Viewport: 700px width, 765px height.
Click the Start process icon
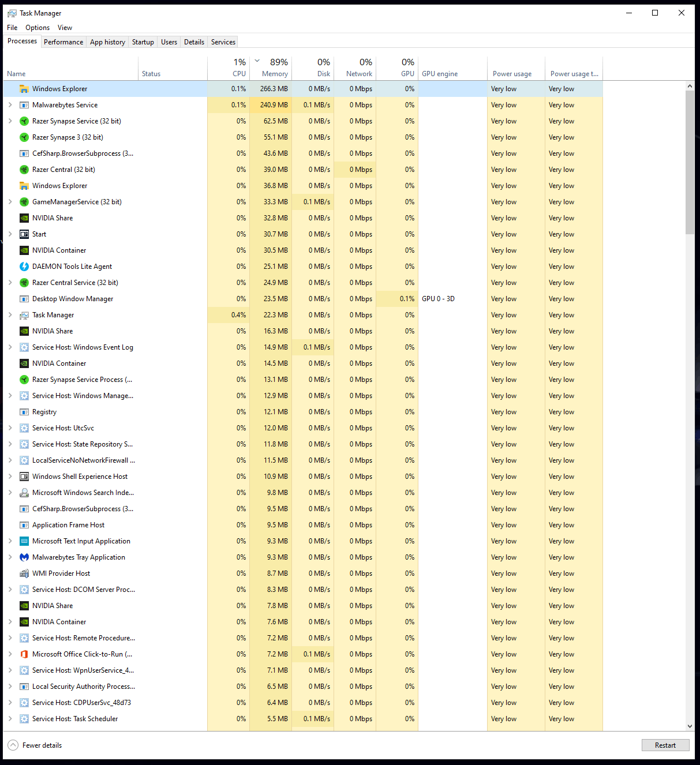click(x=24, y=234)
